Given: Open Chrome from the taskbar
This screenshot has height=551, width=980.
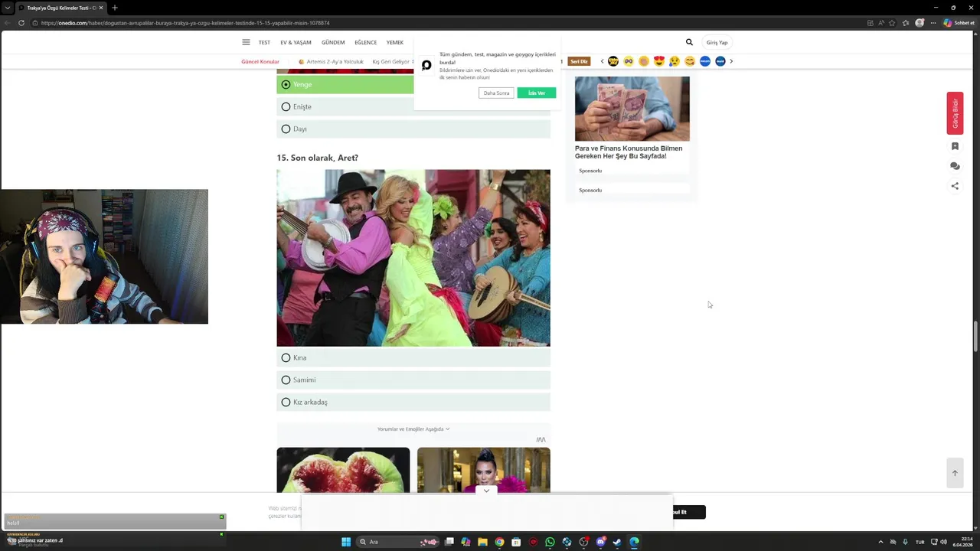Looking at the screenshot, I should [x=499, y=542].
